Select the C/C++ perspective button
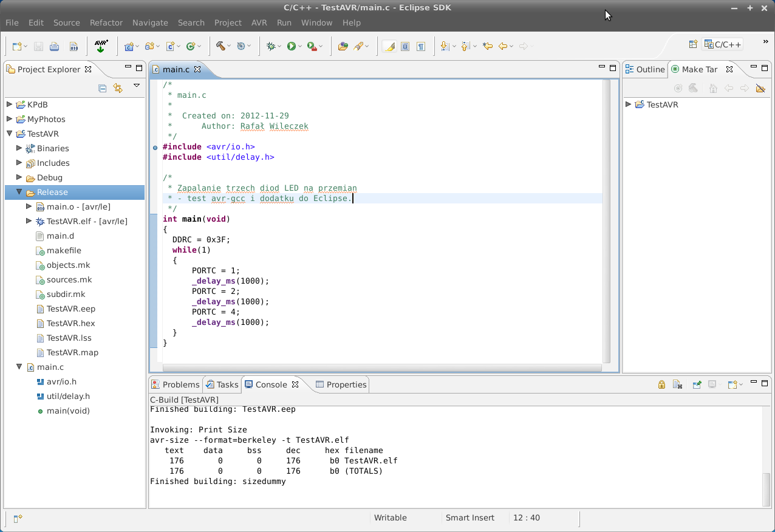 pos(723,44)
